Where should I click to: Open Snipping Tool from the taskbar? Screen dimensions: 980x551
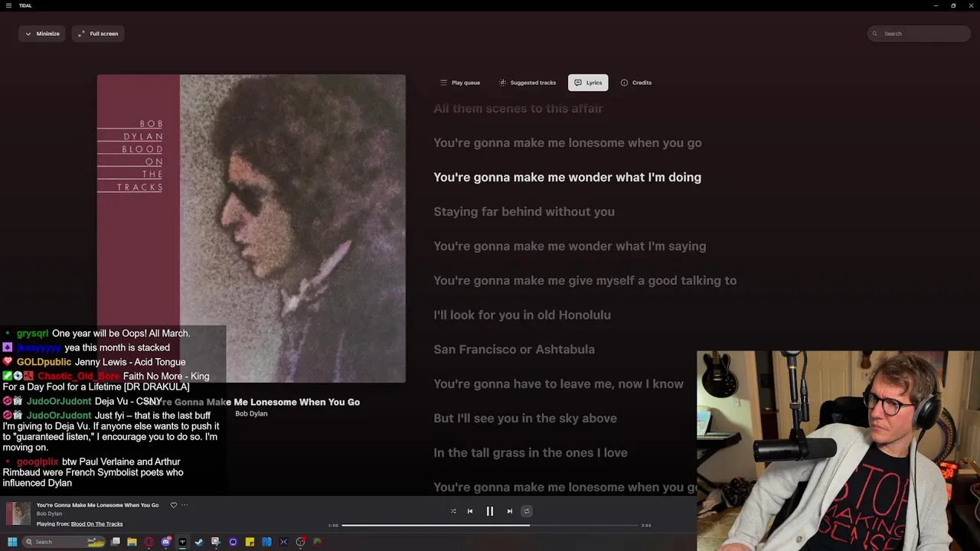(x=216, y=542)
